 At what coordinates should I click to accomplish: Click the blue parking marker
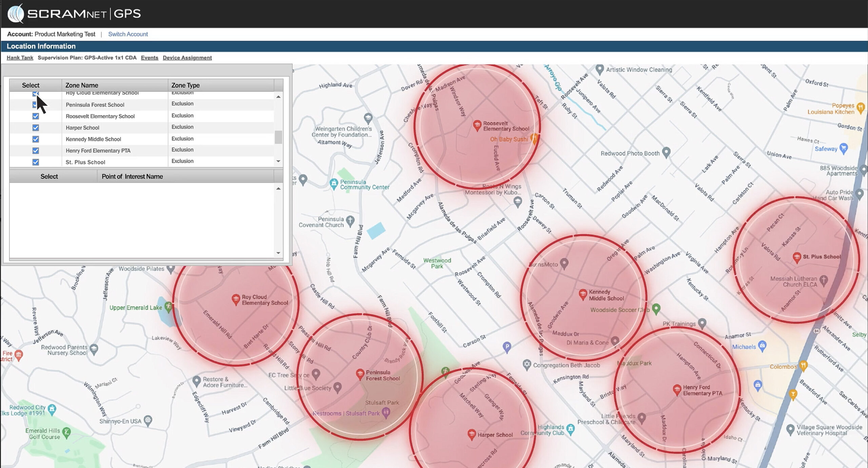coord(507,347)
